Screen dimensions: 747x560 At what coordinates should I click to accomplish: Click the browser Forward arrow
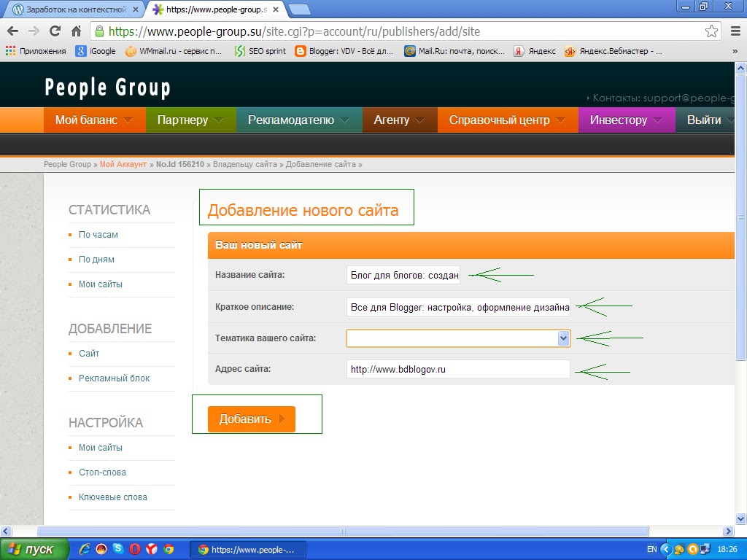point(34,31)
